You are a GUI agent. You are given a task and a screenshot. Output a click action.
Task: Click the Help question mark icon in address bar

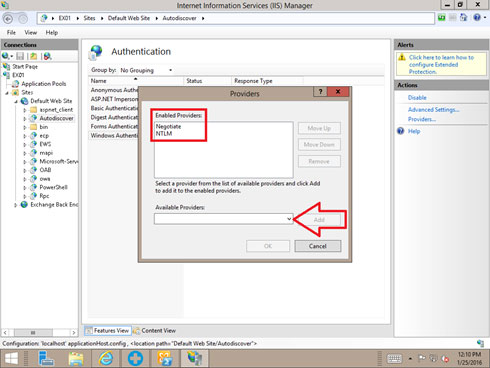tap(477, 17)
